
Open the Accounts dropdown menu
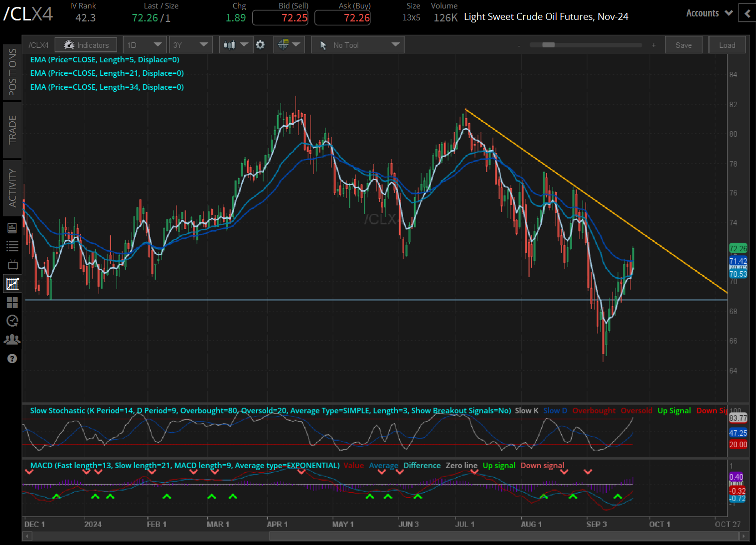pyautogui.click(x=709, y=13)
